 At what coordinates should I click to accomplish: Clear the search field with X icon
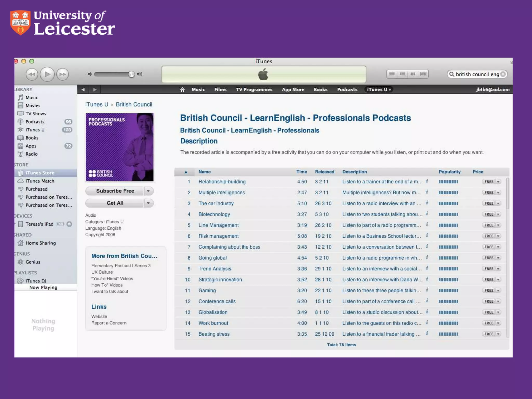point(503,74)
